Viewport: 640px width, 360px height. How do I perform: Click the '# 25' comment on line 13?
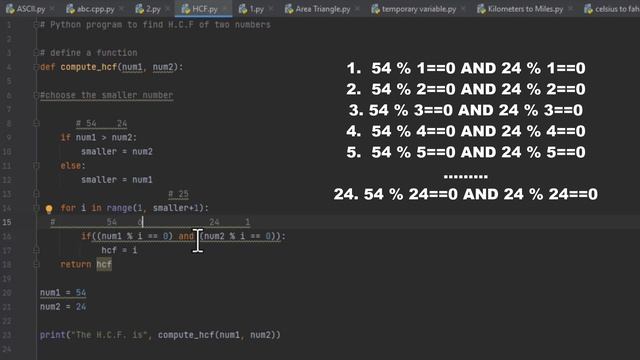(178, 194)
